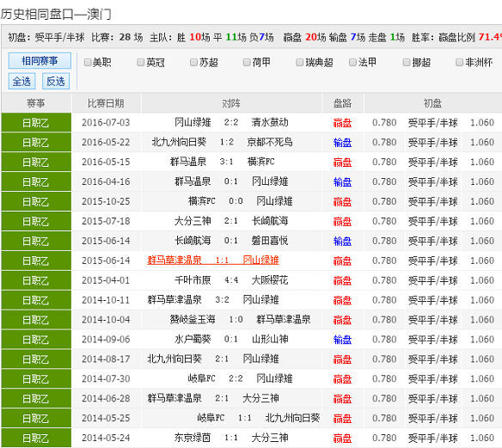Open the 群马草津温泉 1:1 冈山绿雉 match link
Screen dimensions: 502x448
coord(213,261)
